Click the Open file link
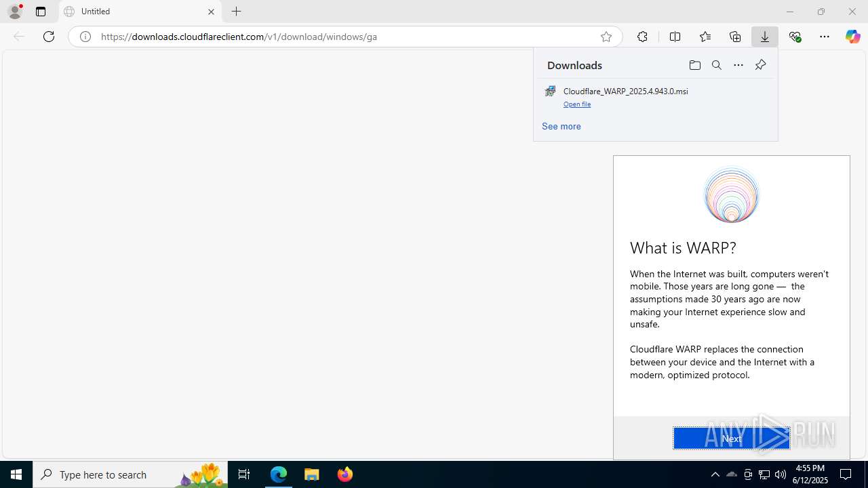Image resolution: width=868 pixels, height=488 pixels. [577, 104]
